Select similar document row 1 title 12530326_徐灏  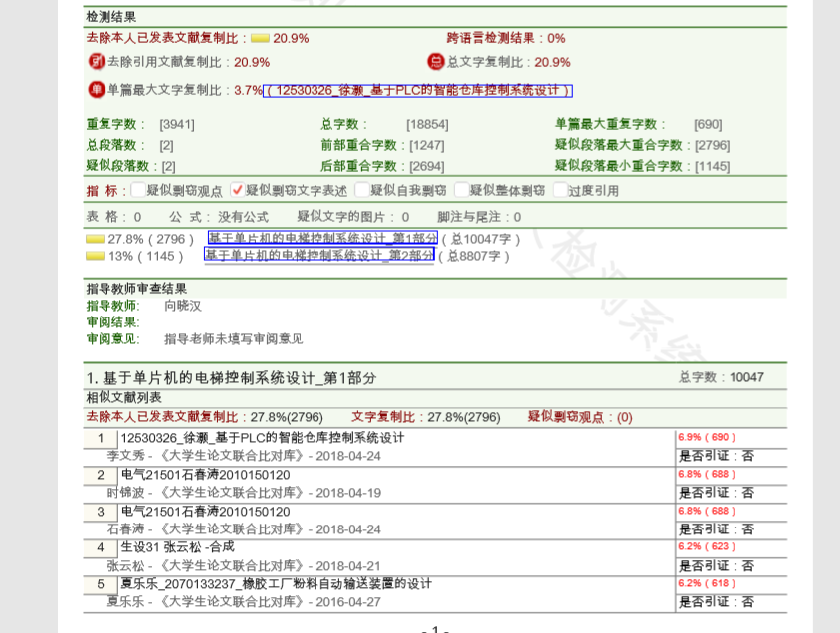(263, 438)
